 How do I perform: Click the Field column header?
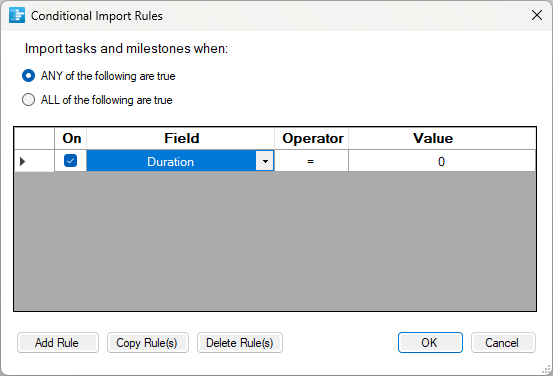(181, 138)
